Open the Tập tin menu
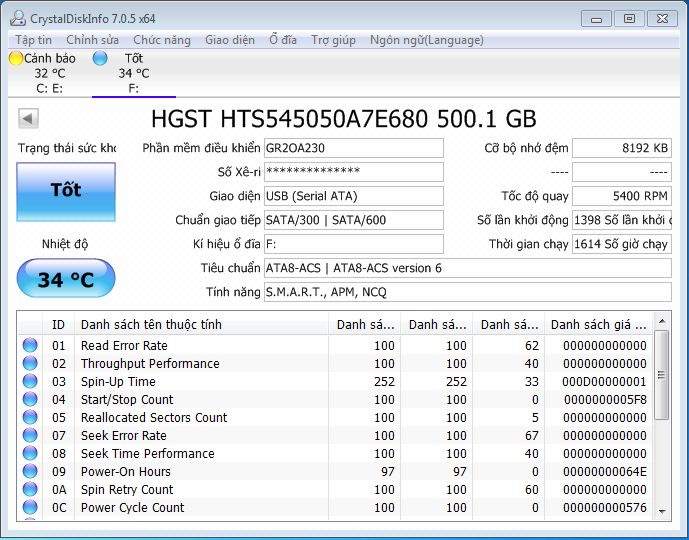689x540 pixels. point(33,40)
